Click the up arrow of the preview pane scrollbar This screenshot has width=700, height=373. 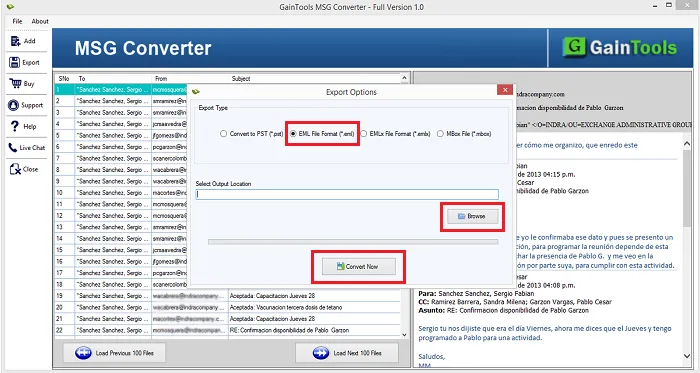687,144
